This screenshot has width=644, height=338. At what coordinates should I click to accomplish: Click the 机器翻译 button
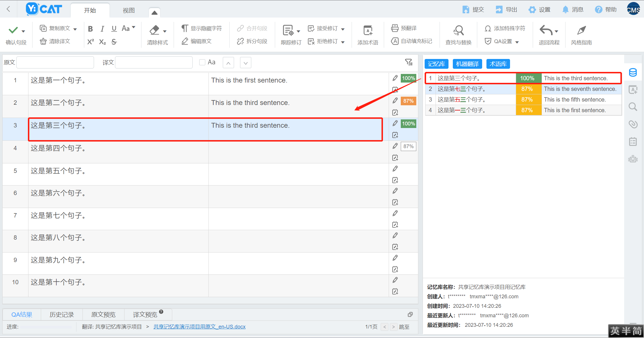pos(467,64)
